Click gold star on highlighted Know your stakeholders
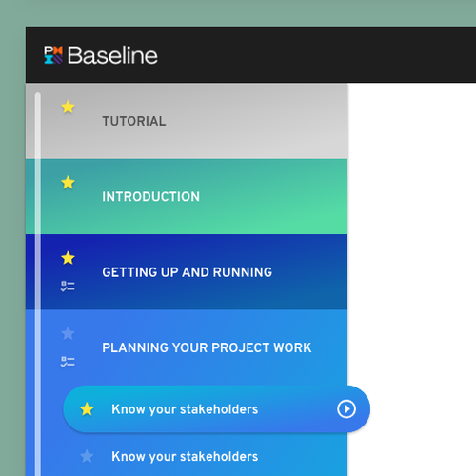 [87, 409]
